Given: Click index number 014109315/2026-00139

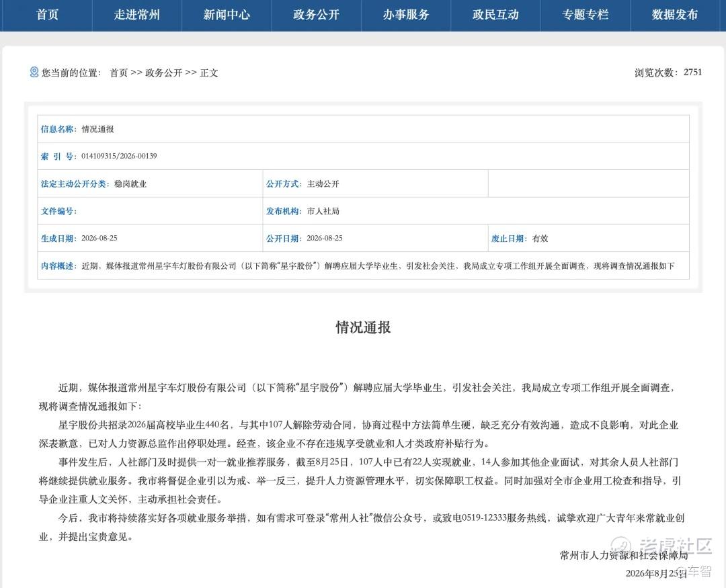Looking at the screenshot, I should pyautogui.click(x=119, y=156).
